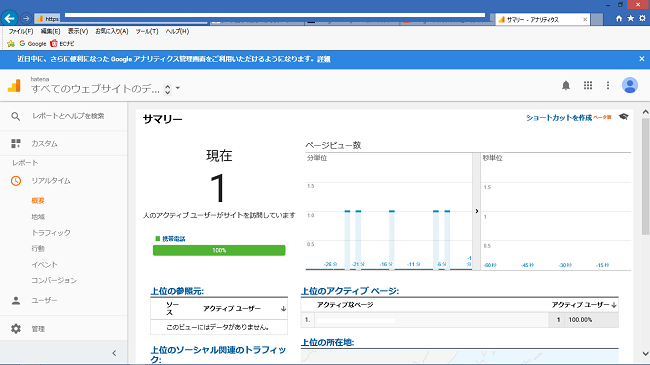Screen dimensions: 650x365
Task: Open the ECナビ bookmark
Action: tap(62, 44)
